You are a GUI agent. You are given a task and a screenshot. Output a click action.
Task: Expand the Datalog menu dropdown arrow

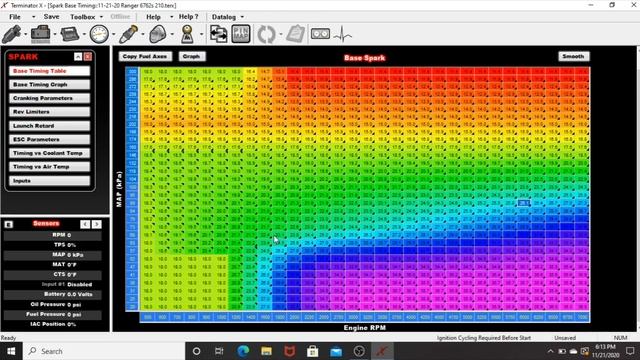(x=242, y=17)
